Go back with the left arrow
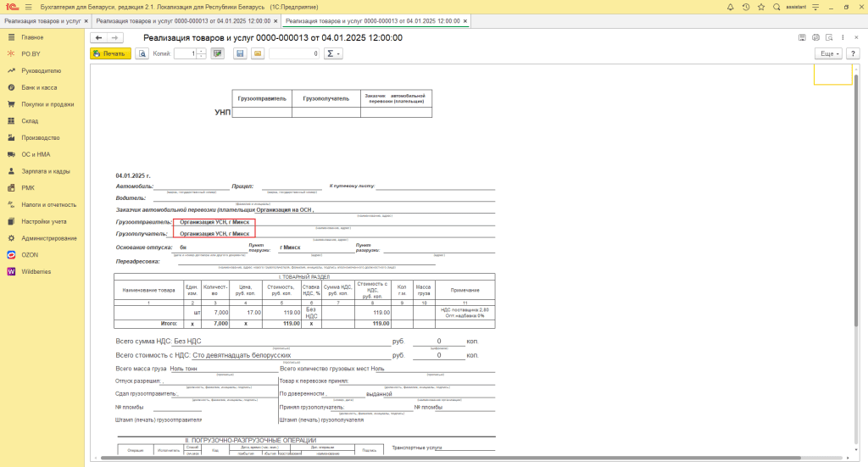This screenshot has height=467, width=868. click(98, 37)
